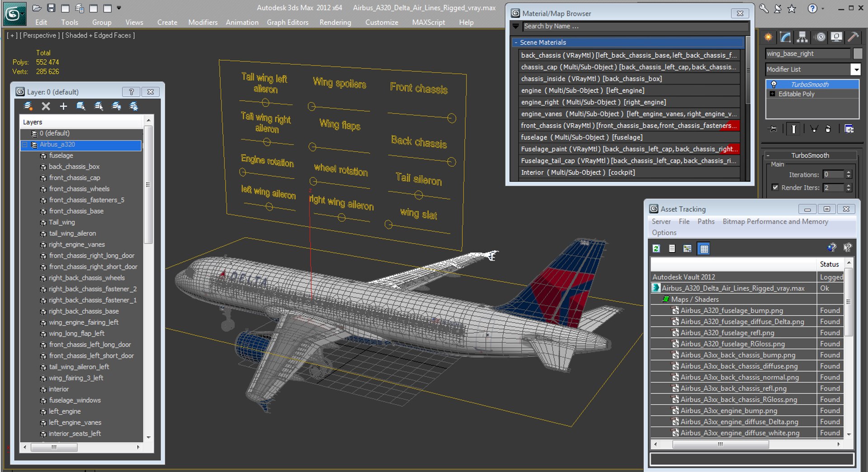
Task: Open Options menu in Asset Tracking
Action: point(664,233)
